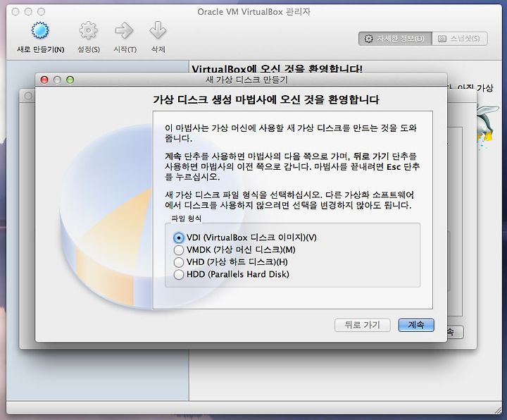The width and height of the screenshot is (507, 420).
Task: Select HDD (Parallels Hard Disk) radio option
Action: (178, 275)
